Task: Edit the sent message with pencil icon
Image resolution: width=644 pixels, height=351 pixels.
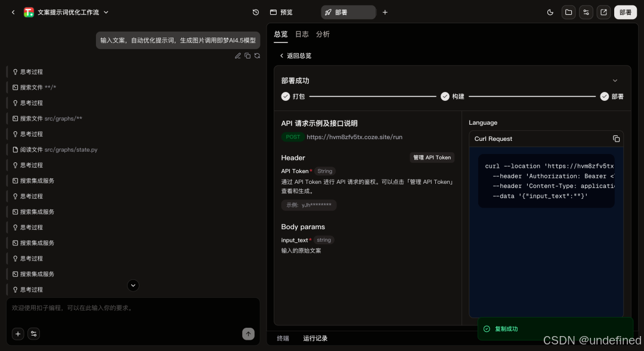Action: 238,56
